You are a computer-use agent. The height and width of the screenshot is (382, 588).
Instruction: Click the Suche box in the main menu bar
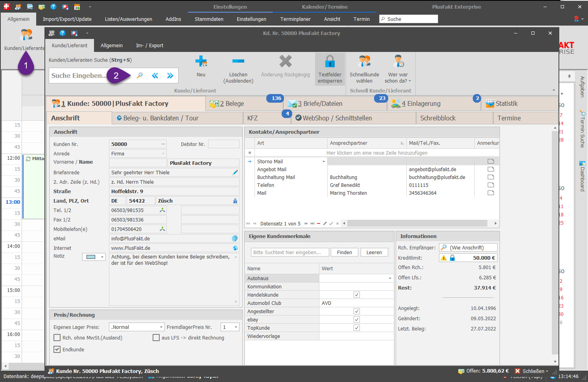[x=408, y=19]
